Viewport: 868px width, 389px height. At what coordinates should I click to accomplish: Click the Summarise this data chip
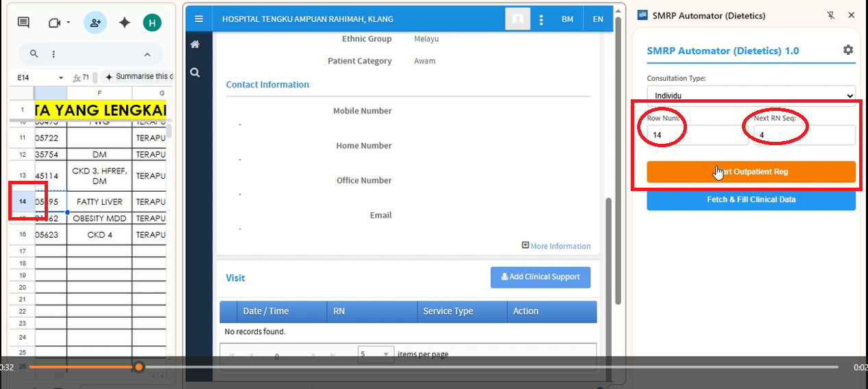click(139, 77)
